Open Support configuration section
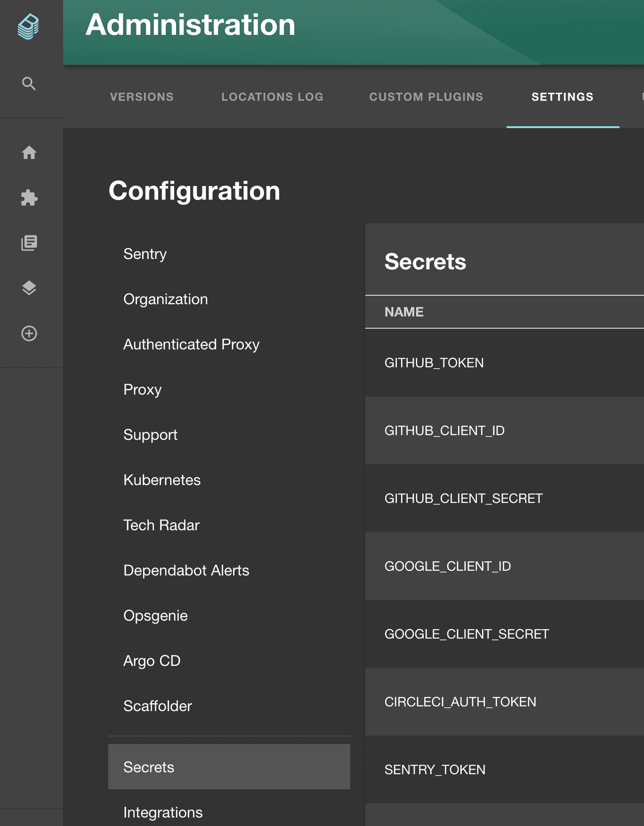Viewport: 644px width, 826px height. coord(229,435)
